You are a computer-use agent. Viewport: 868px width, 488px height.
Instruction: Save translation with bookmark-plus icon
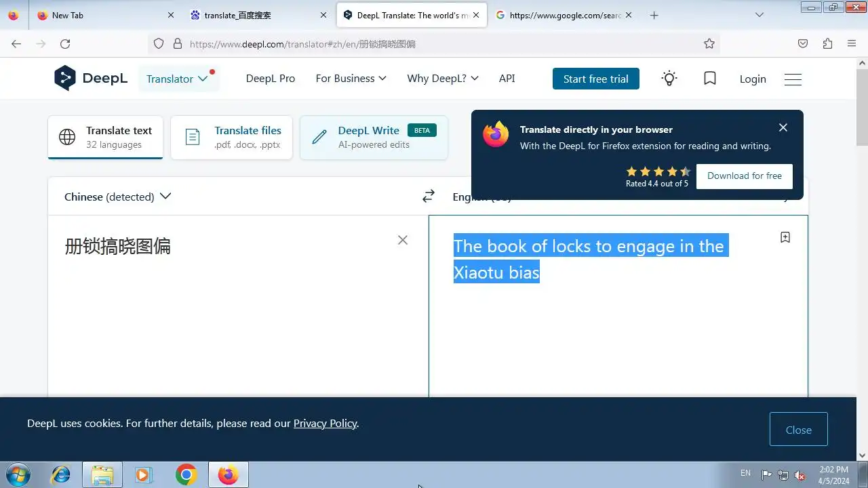785,237
